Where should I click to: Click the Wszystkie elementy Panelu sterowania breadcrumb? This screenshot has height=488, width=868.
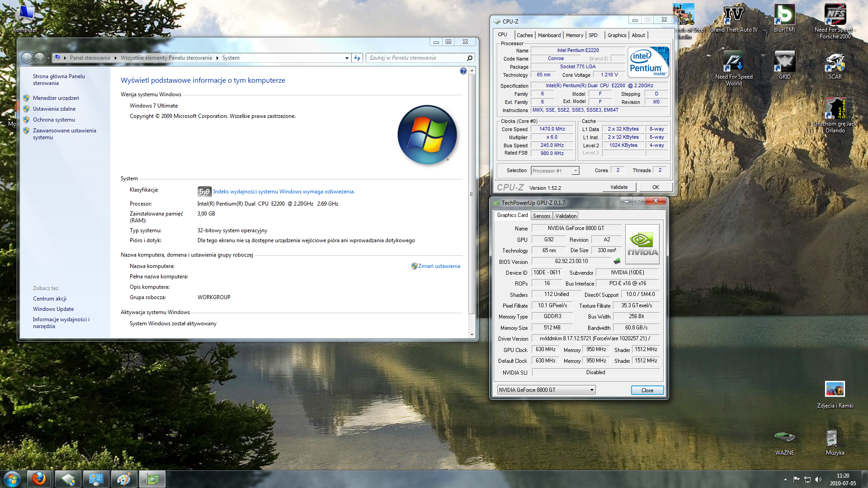click(x=166, y=58)
